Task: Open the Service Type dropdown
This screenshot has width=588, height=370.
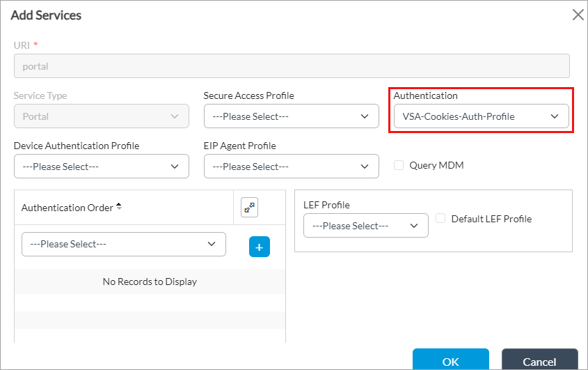Action: [102, 116]
